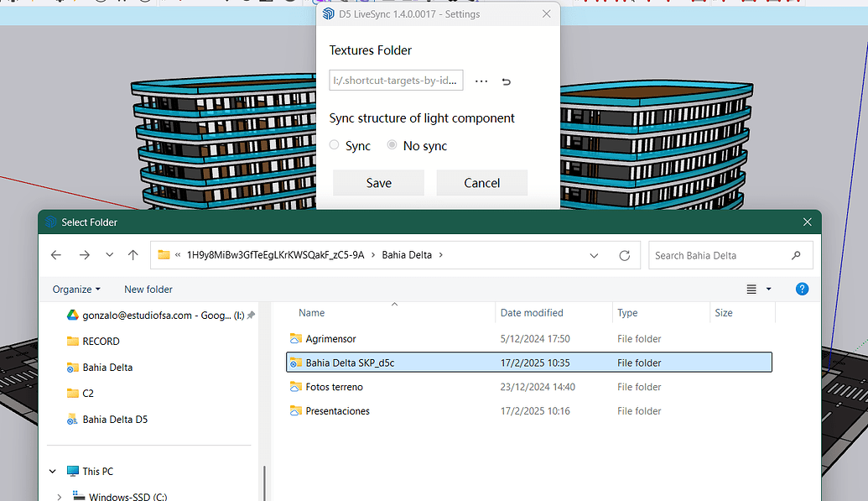Viewport: 868px width, 501px height.
Task: Click the 5/12/2024 17:50 date cell
Action: click(535, 339)
